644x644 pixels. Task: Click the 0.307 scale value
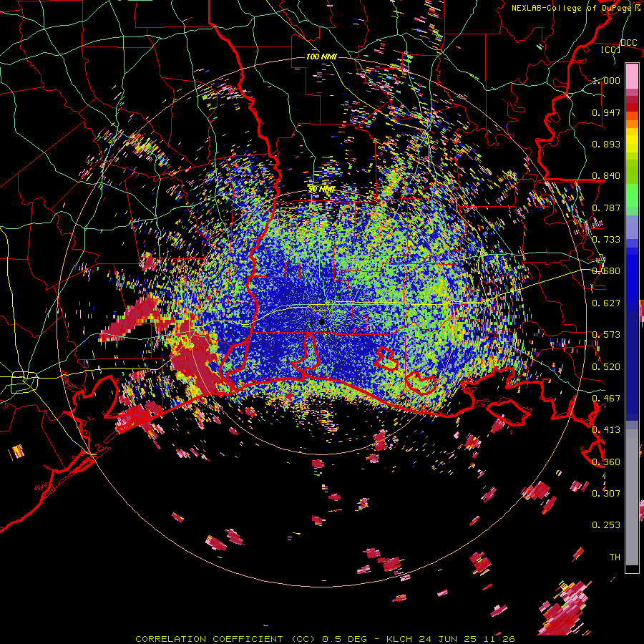606,494
